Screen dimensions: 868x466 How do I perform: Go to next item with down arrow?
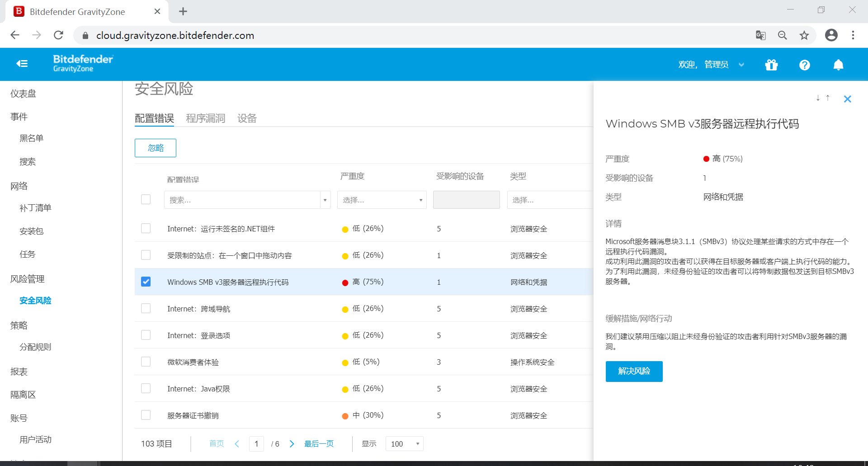coord(818,98)
